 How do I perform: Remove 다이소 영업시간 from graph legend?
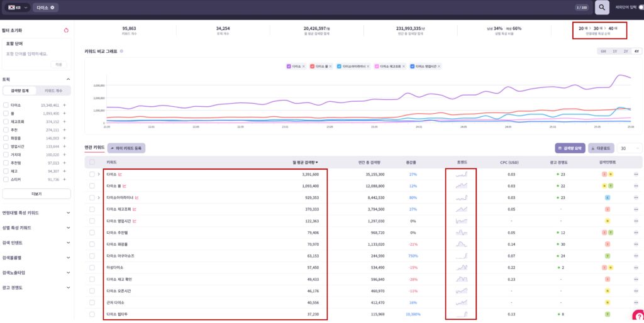(x=439, y=66)
